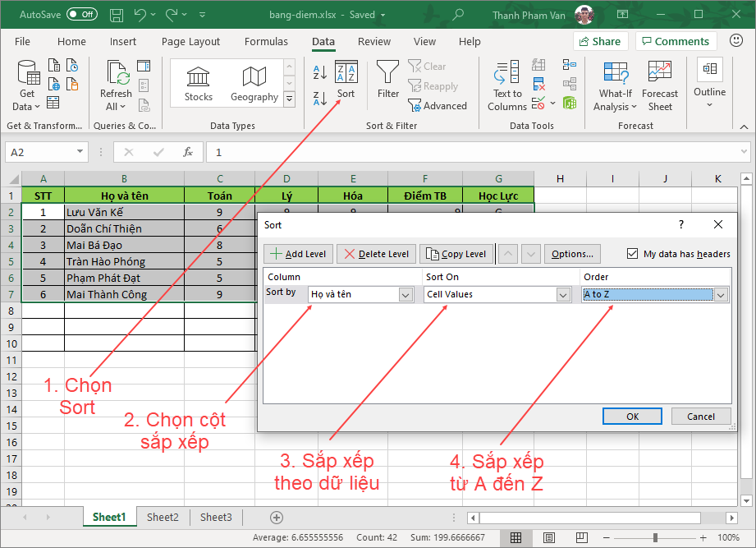This screenshot has height=548, width=756.
Task: Click the search magnifier in title bar
Action: click(457, 15)
